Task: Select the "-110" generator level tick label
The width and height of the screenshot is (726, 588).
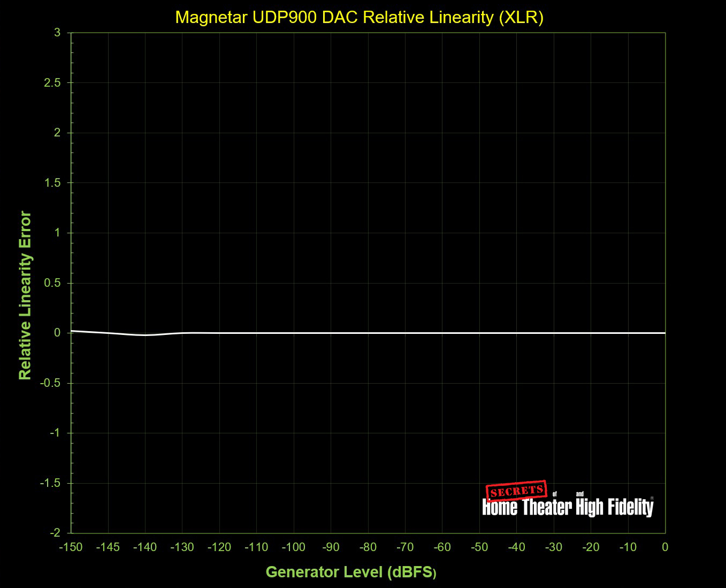Action: (256, 547)
